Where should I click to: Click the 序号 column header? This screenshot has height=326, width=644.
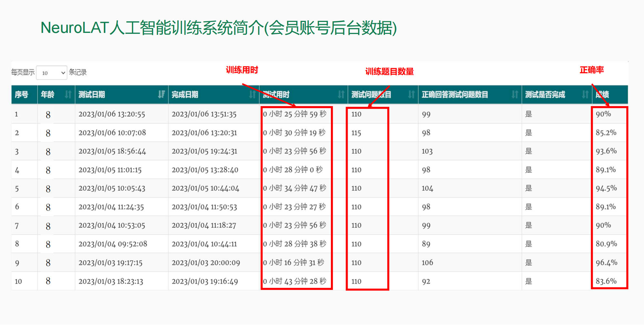pyautogui.click(x=22, y=94)
